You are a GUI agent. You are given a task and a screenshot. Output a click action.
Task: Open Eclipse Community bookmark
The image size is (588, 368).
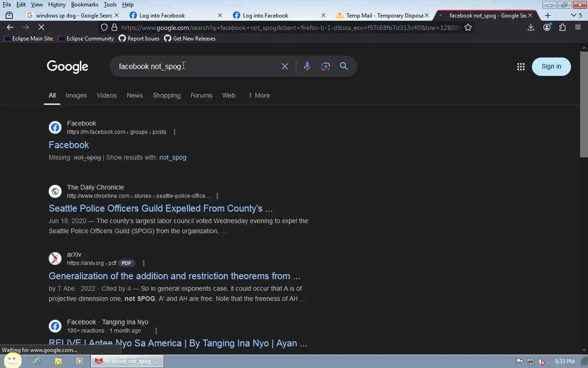[x=86, y=39]
